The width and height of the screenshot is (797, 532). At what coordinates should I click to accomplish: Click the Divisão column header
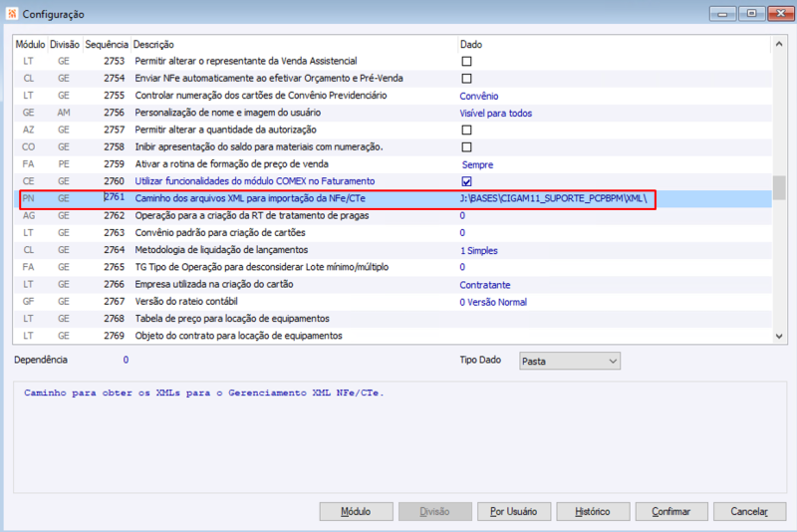click(65, 44)
